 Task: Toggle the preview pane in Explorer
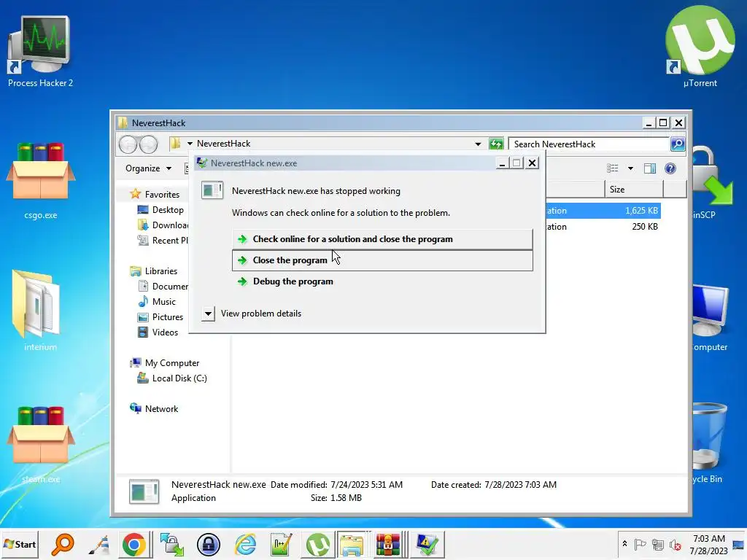(x=650, y=168)
